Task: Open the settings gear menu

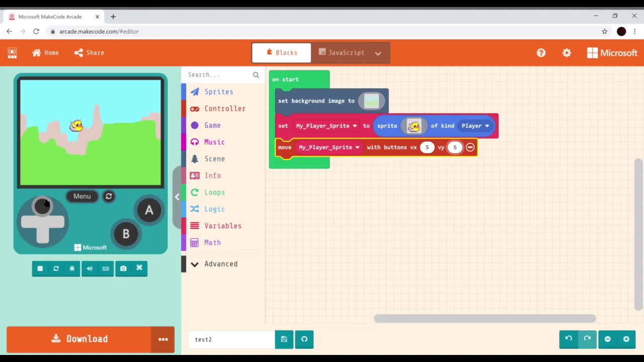Action: pyautogui.click(x=567, y=53)
